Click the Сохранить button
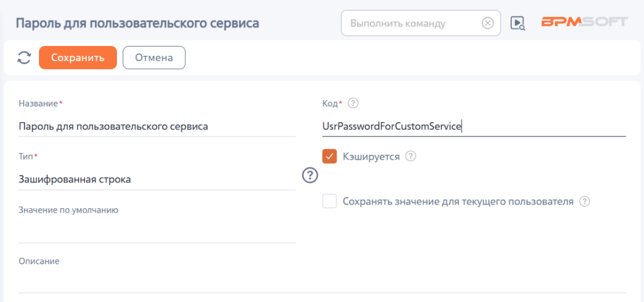 point(78,57)
